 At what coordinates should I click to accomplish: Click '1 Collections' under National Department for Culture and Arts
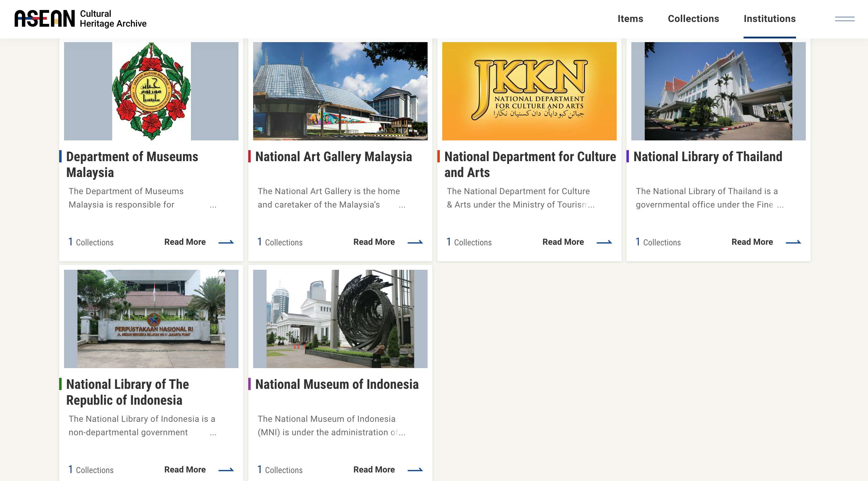[x=469, y=242]
